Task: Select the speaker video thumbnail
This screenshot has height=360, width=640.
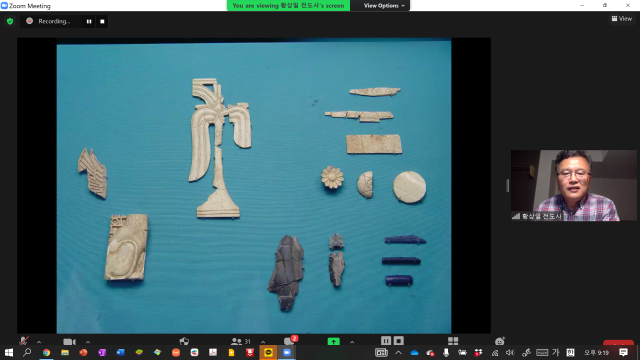Action: [573, 185]
